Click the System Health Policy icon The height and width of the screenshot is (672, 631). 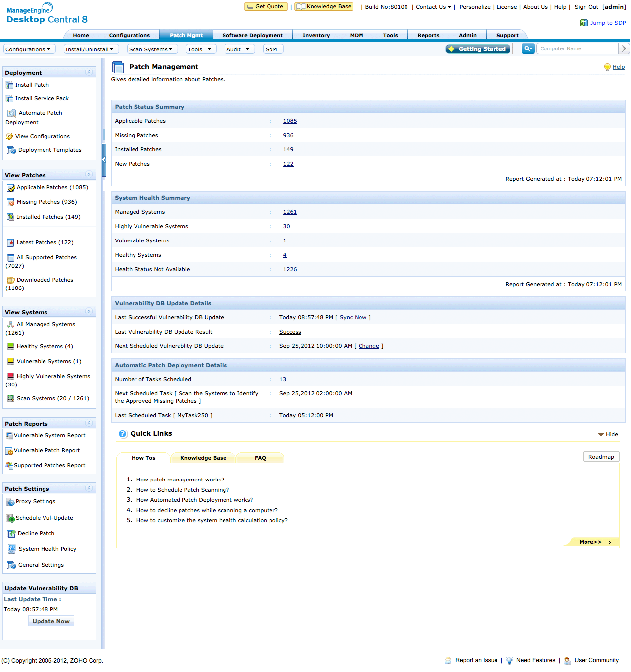click(11, 549)
